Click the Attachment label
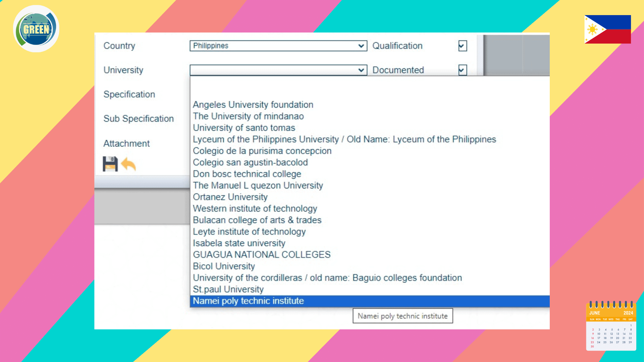Viewport: 644px width, 362px height. 126,143
